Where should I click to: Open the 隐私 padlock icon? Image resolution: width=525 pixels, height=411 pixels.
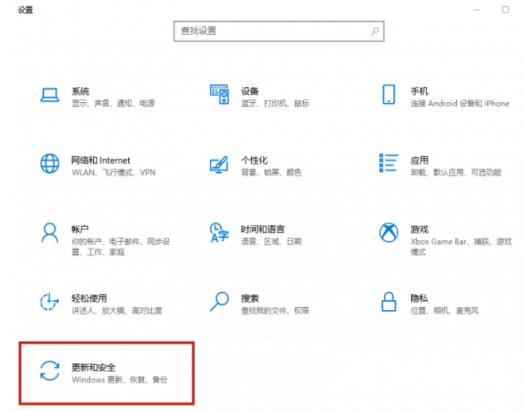389,302
